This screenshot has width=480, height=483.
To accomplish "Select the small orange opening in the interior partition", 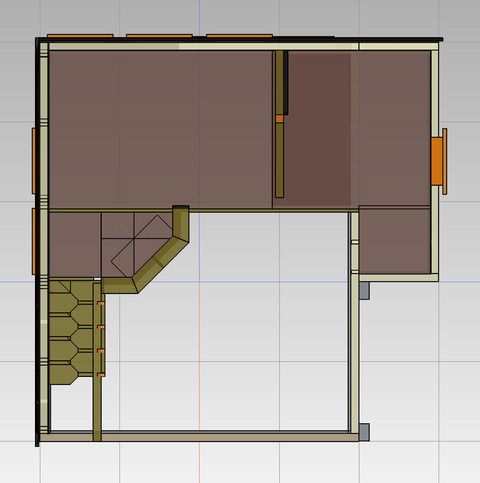I will 279,119.
